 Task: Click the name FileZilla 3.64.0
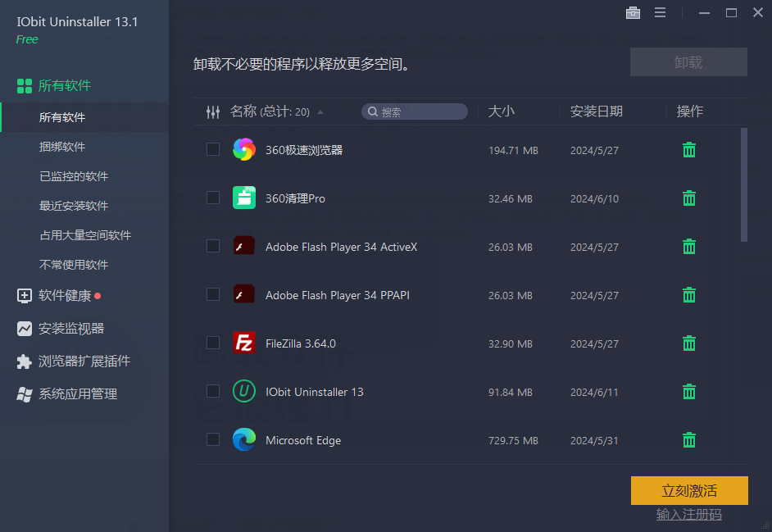300,343
